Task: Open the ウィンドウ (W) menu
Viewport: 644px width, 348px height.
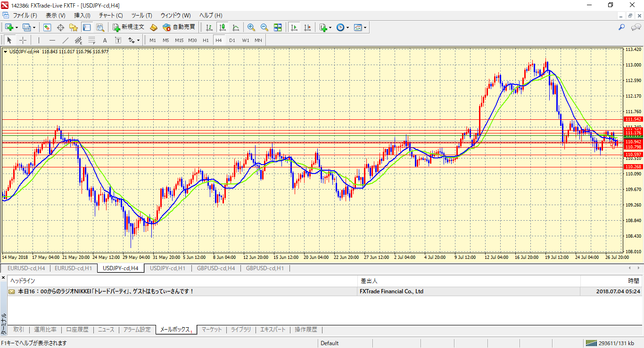Action: coord(176,16)
